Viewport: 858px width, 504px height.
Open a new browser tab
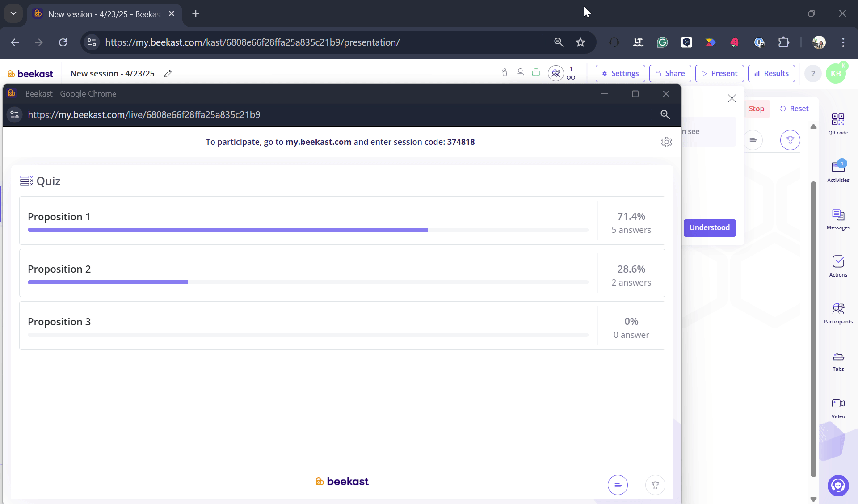(x=196, y=14)
